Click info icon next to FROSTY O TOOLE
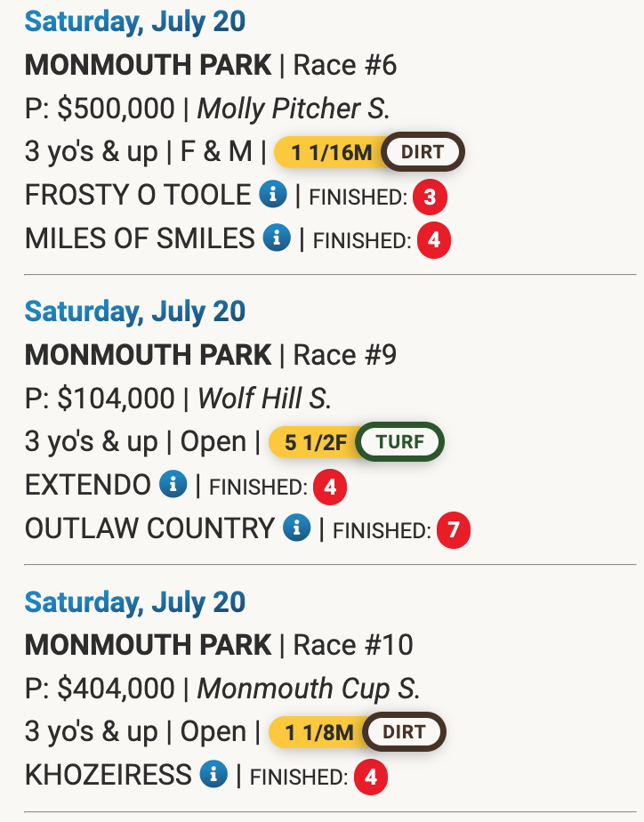This screenshot has width=644, height=822. point(273,195)
